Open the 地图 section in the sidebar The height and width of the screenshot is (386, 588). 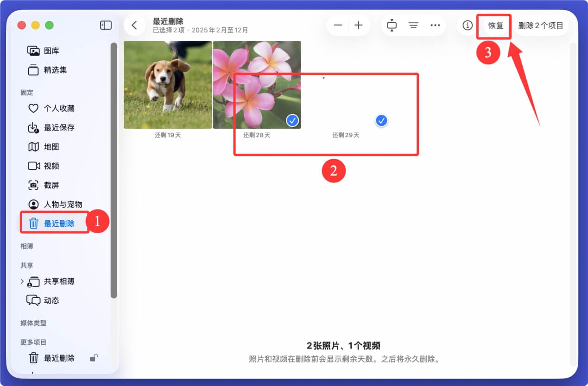[51, 147]
